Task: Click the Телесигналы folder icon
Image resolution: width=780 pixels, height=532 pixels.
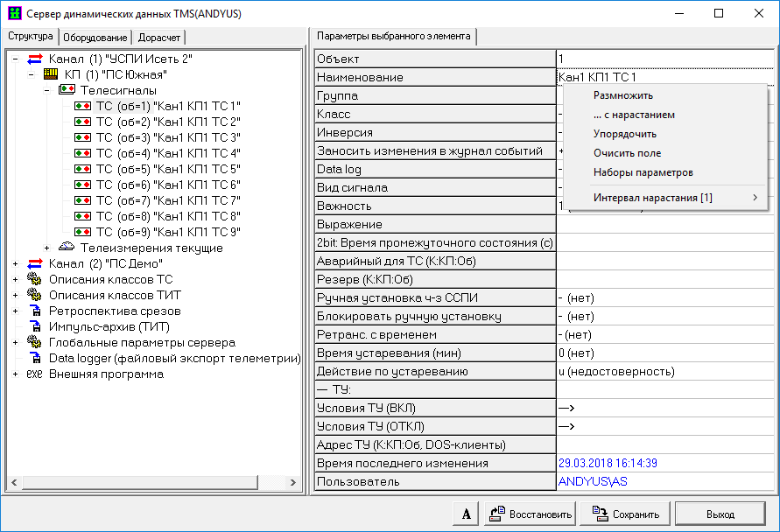Action: pyautogui.click(x=67, y=90)
